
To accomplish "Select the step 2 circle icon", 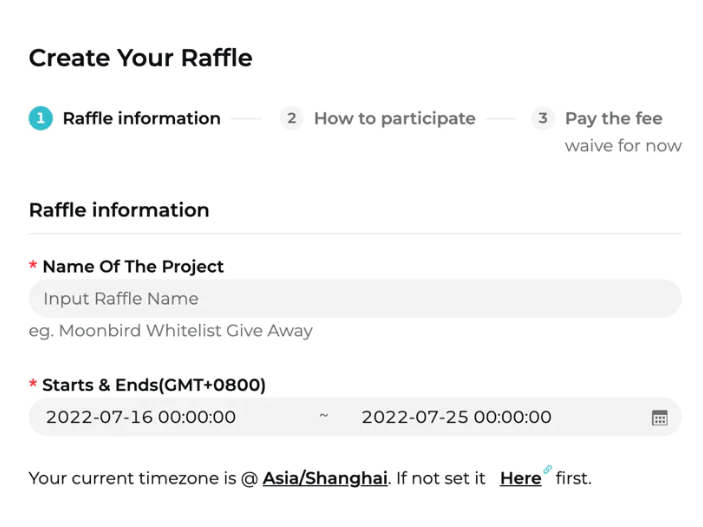I will coord(292,118).
